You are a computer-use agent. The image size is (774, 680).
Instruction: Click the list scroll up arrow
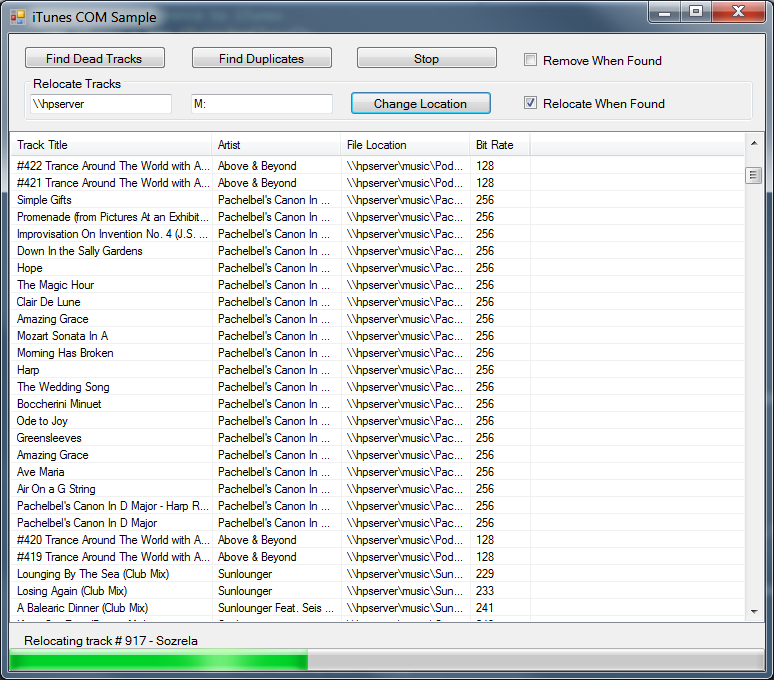[x=754, y=143]
